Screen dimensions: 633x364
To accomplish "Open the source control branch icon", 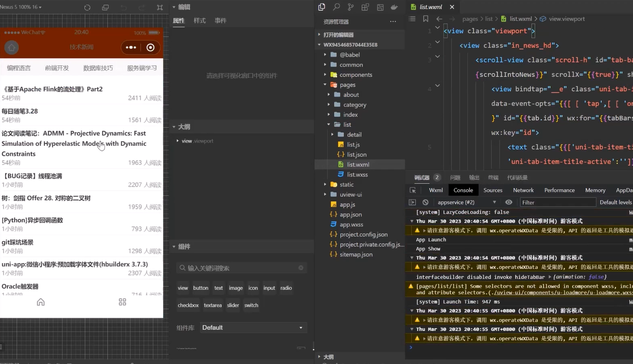I will [351, 7].
